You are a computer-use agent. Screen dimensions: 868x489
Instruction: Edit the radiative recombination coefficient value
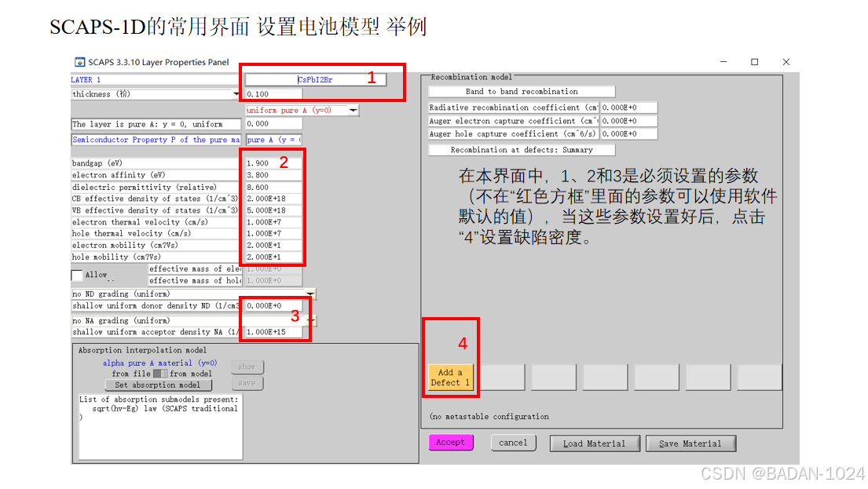[x=629, y=108]
